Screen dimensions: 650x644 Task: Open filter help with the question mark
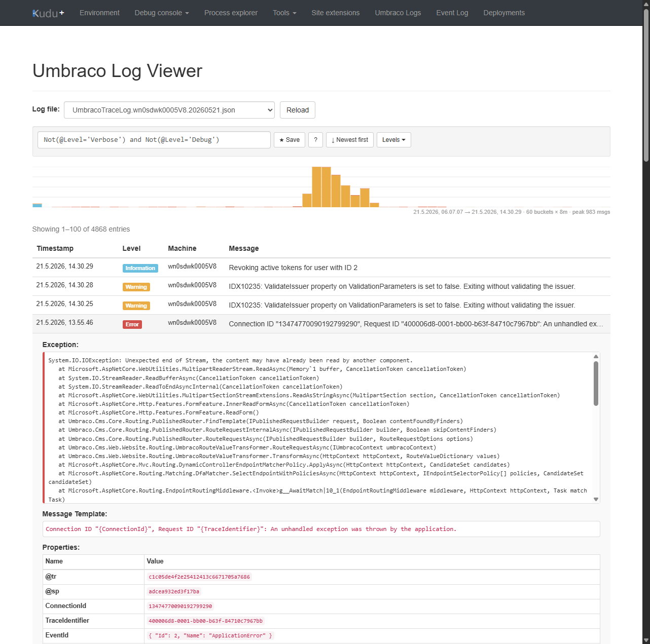[315, 140]
